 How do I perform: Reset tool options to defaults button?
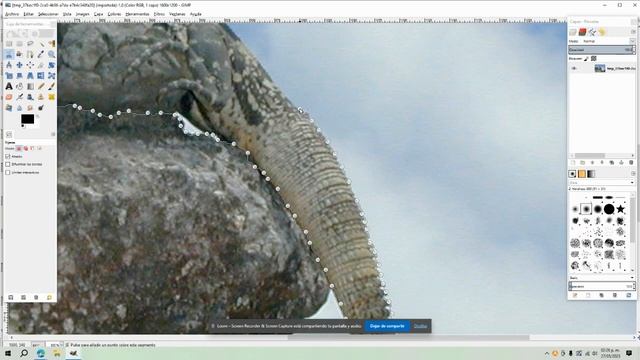49,297
